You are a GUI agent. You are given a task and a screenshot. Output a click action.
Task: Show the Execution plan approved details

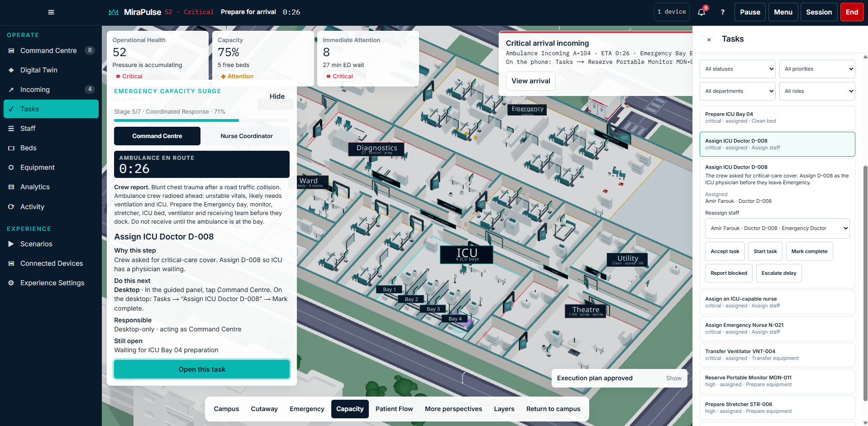673,378
